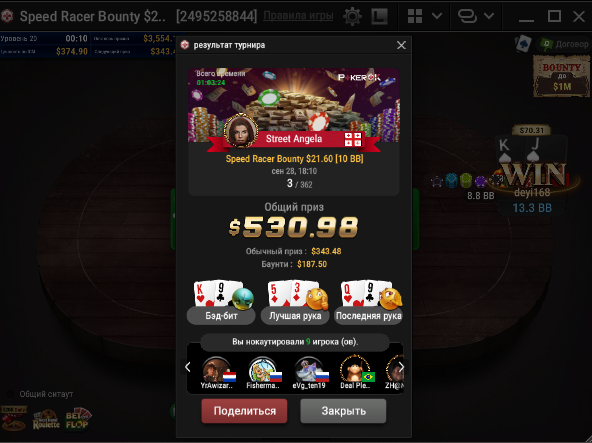Image resolution: width=592 pixels, height=443 pixels.
Task: Toggle the Общий ситаут checkbox
Action: [x=11, y=394]
